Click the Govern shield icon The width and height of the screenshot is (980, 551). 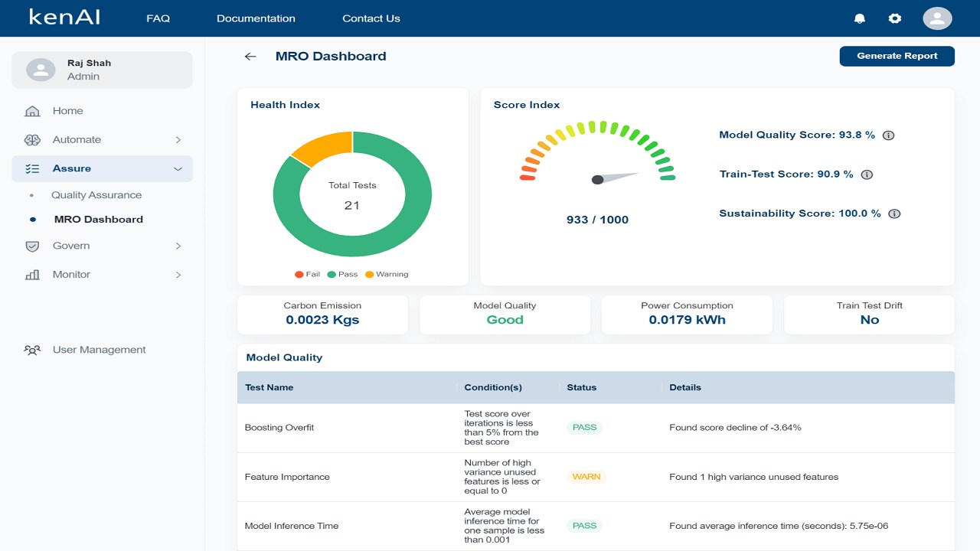coord(32,246)
